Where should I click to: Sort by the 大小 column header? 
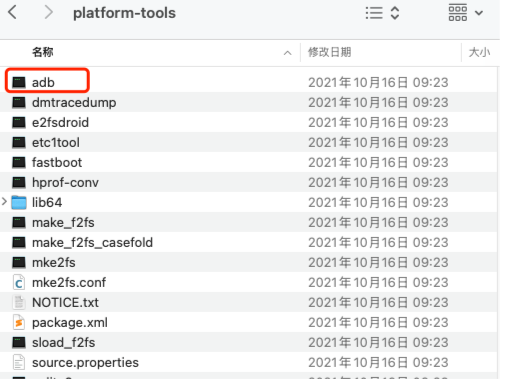(479, 52)
